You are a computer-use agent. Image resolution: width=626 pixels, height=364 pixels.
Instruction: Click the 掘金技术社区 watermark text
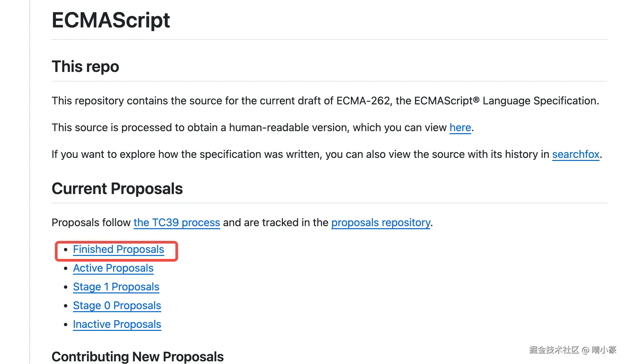(554, 350)
